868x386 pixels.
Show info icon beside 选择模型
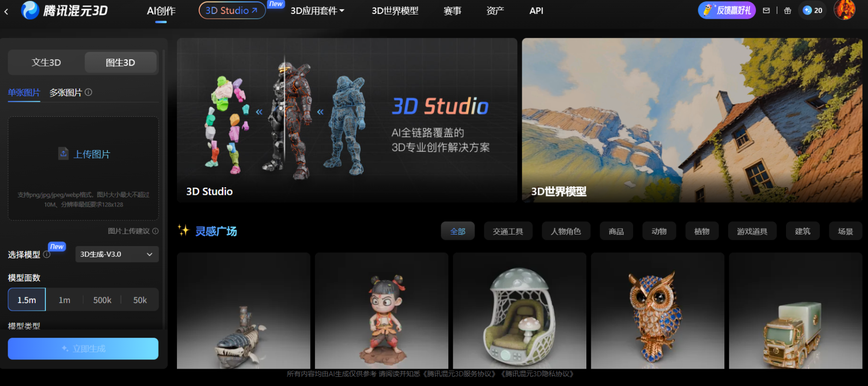click(x=47, y=254)
